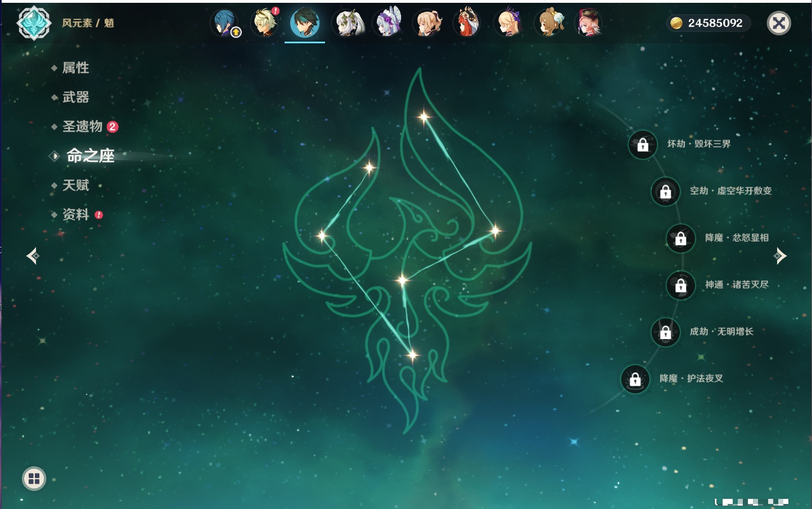This screenshot has width=812, height=509.
Task: Switch to the previous character with left arrow
Action: click(x=33, y=256)
